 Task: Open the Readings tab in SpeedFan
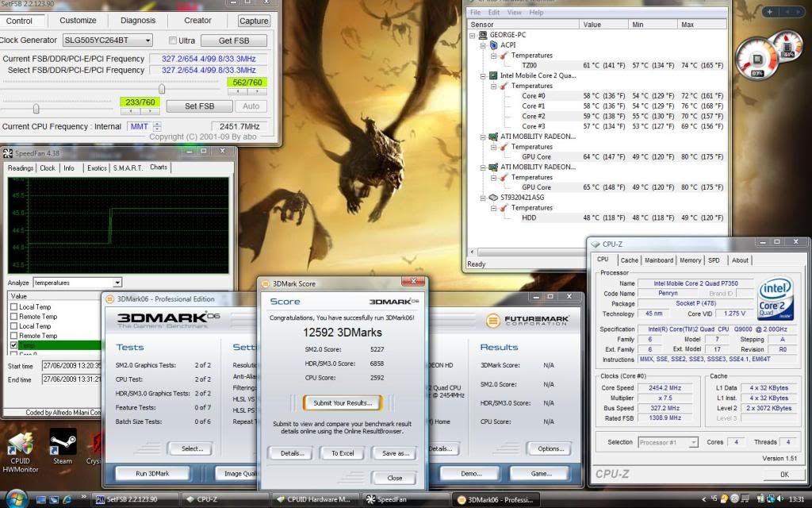[20, 168]
